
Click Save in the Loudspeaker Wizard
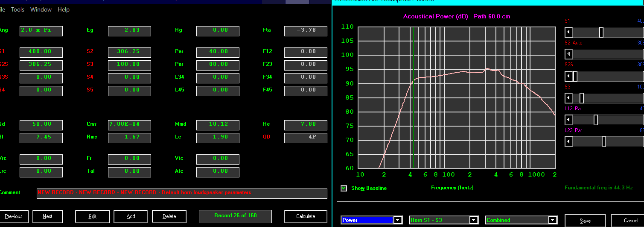585,221
